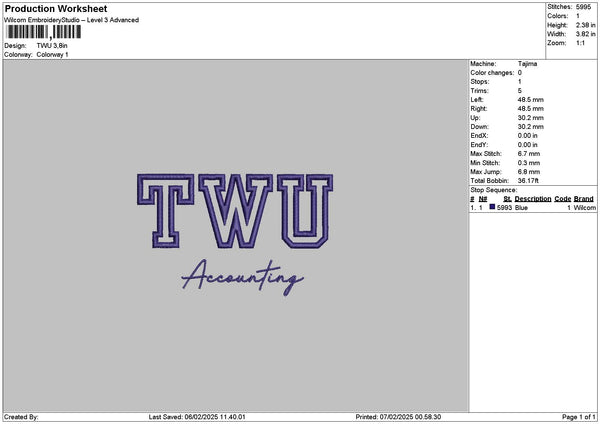Screen dimensions: 600x424
Task: Click the 'St.' column header
Action: (507, 199)
